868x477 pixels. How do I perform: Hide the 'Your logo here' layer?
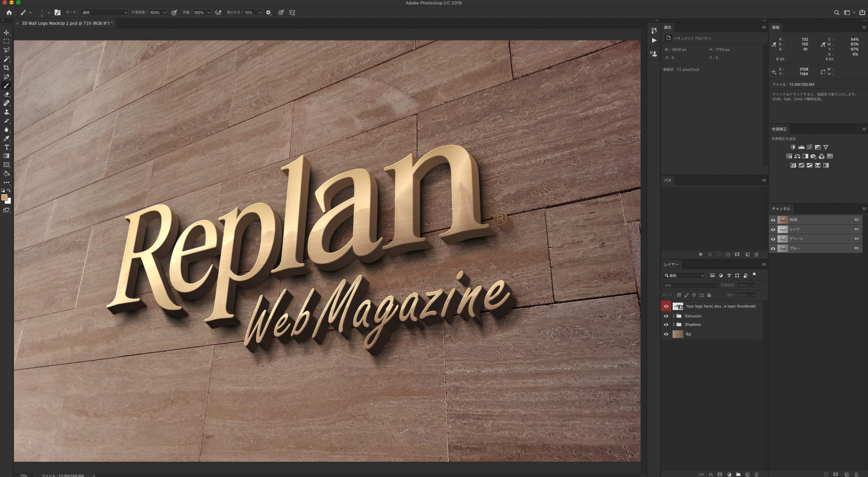click(x=666, y=306)
